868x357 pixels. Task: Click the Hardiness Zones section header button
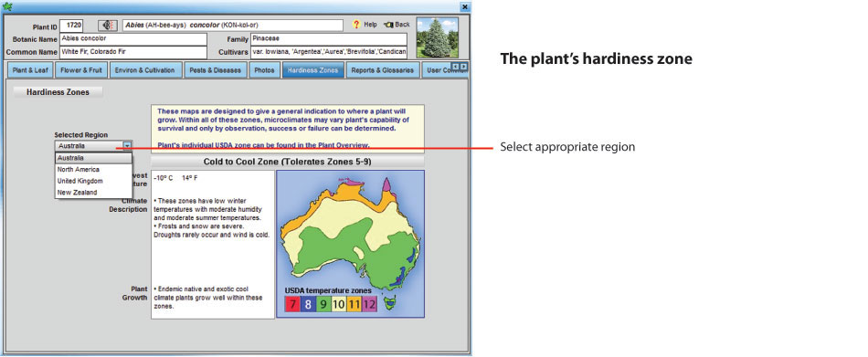point(58,92)
